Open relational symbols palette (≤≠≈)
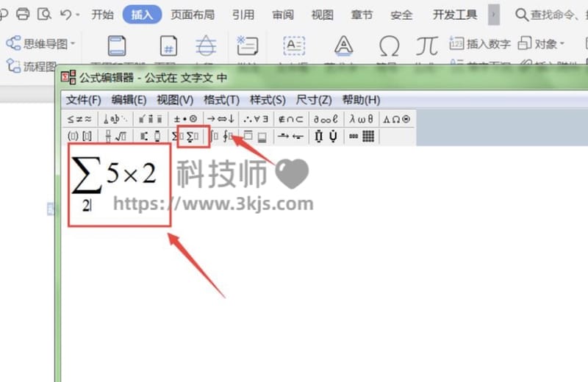Image resolution: width=588 pixels, height=382 pixels. coord(79,119)
